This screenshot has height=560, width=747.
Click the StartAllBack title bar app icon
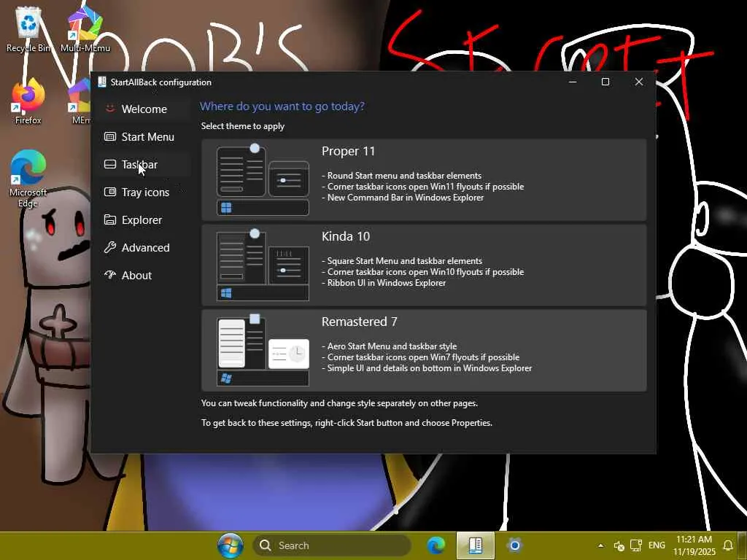click(101, 82)
